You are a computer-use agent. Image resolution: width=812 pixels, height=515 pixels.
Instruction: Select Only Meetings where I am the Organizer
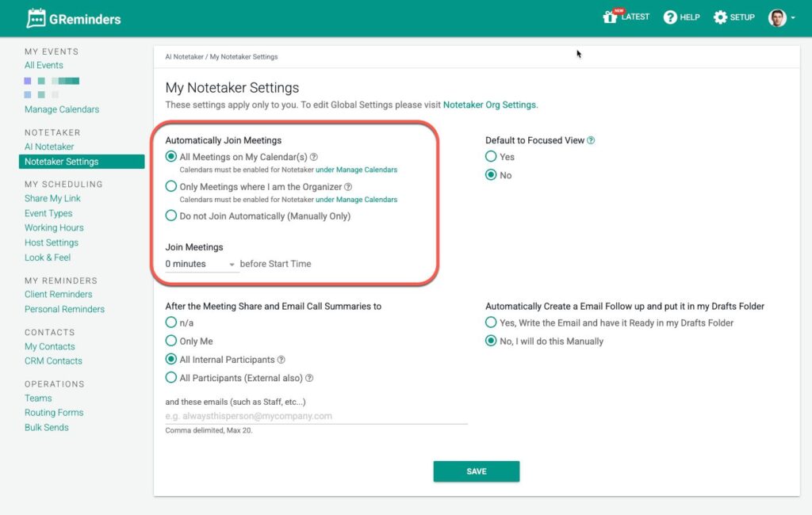[171, 187]
